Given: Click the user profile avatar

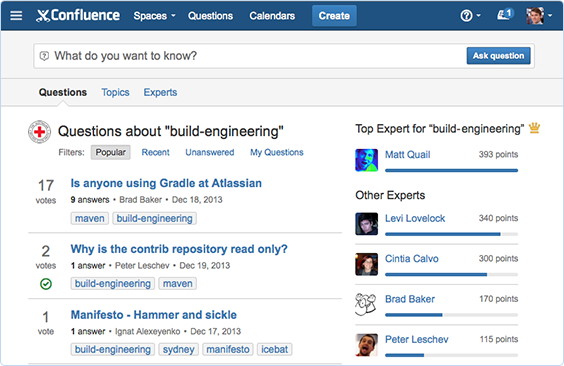Looking at the screenshot, I should [x=535, y=16].
